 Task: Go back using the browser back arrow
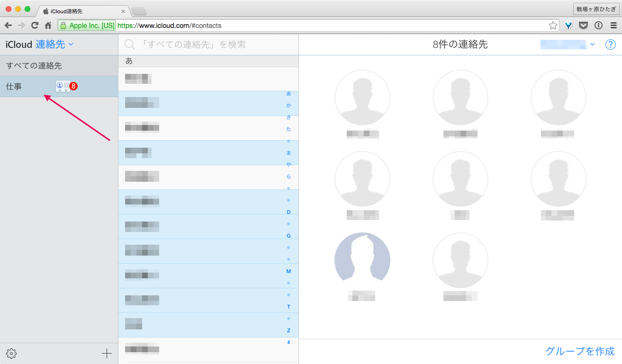tap(9, 26)
